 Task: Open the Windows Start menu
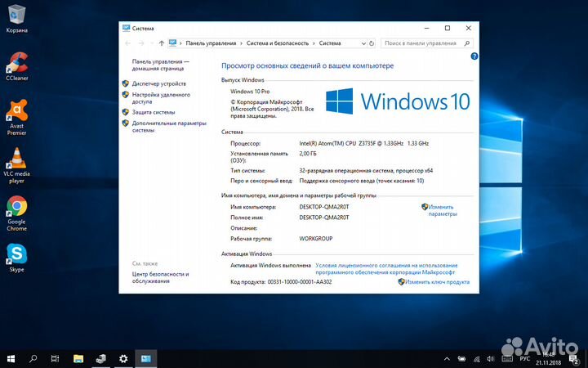[11, 359]
